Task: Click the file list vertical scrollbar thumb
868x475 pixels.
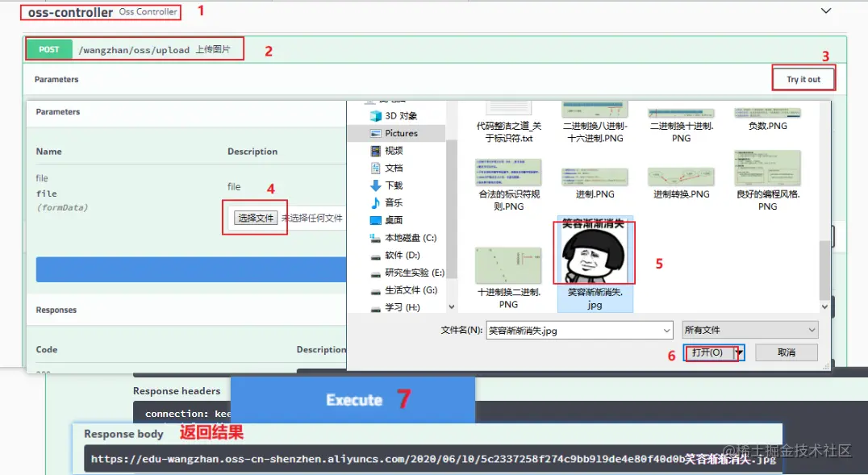Action: tap(824, 269)
